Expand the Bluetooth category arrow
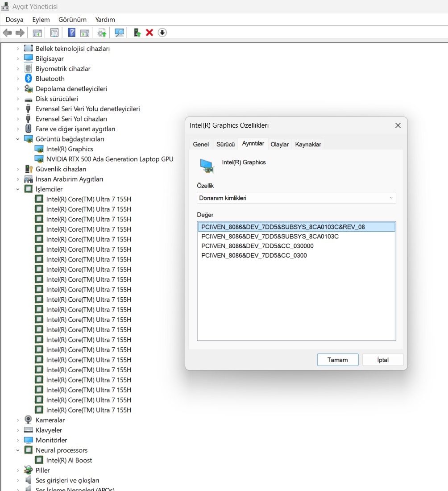The width and height of the screenshot is (448, 491). pyautogui.click(x=18, y=79)
